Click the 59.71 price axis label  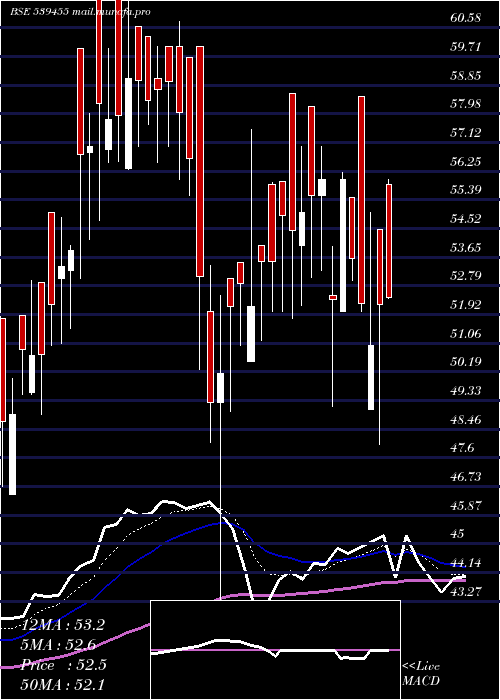pos(466,46)
